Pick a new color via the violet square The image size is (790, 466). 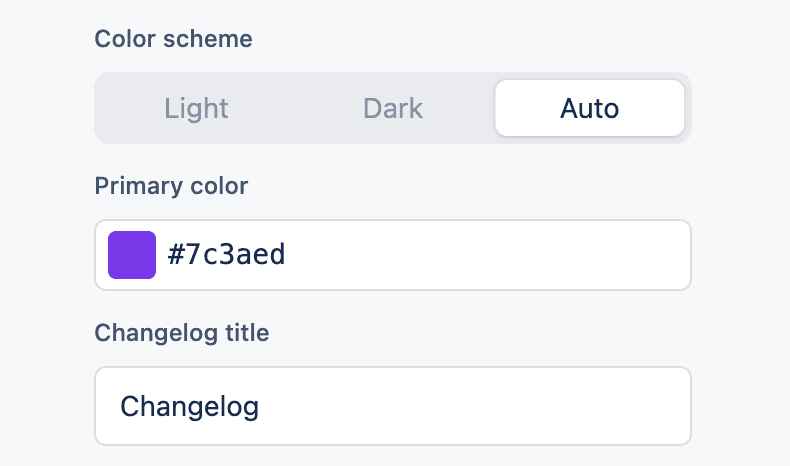coord(132,255)
